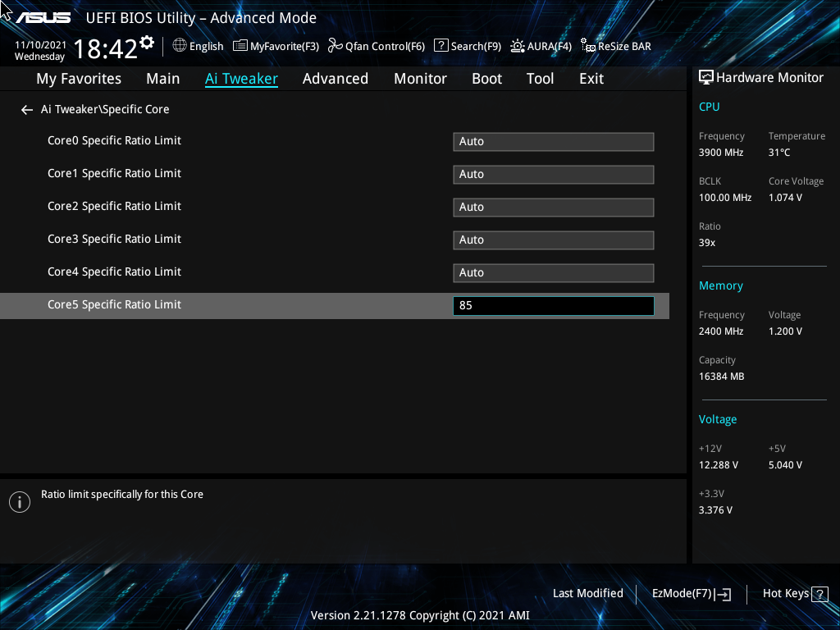The width and height of the screenshot is (840, 630).
Task: Switch to EzMode(F7)
Action: point(682,594)
